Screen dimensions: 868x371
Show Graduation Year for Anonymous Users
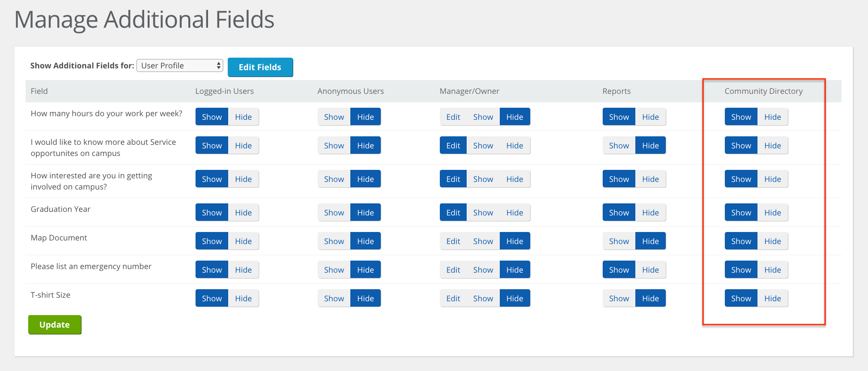(334, 212)
